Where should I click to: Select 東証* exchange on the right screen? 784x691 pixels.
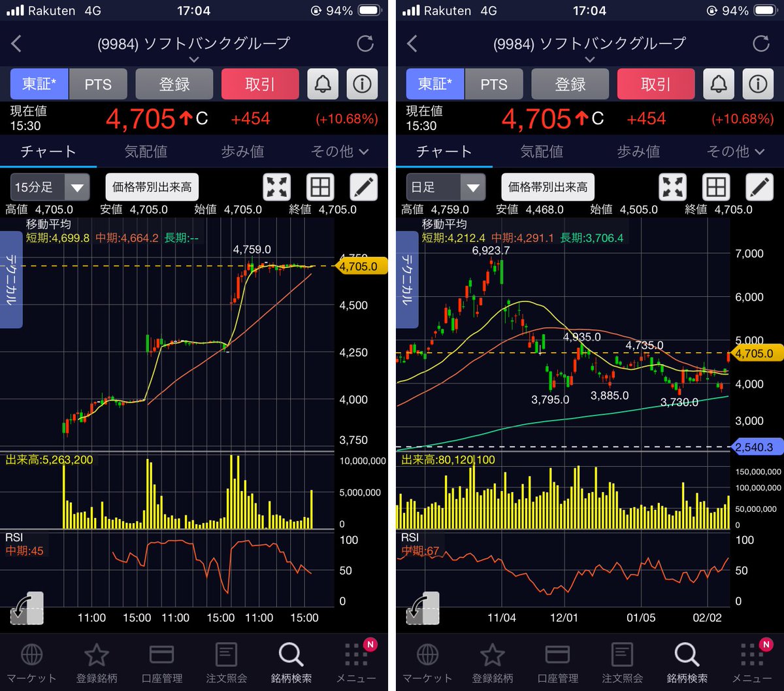435,84
